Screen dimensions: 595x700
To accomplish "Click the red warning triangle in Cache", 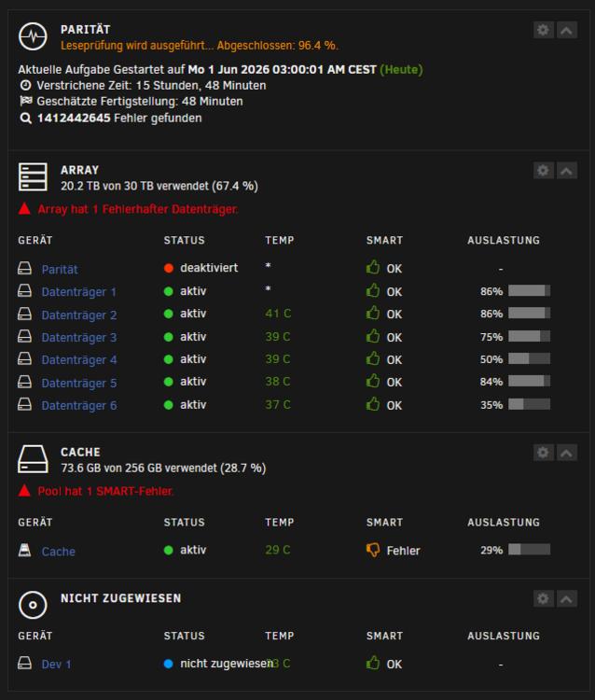I will pyautogui.click(x=24, y=491).
